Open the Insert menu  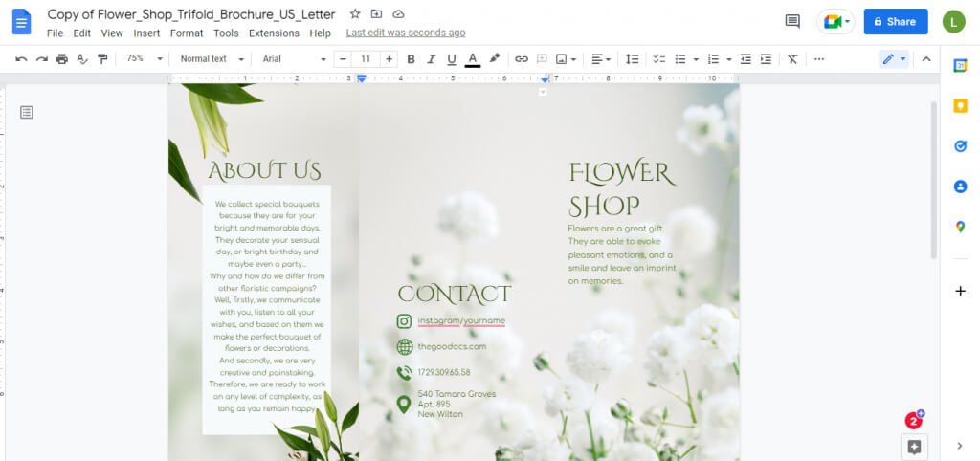point(146,33)
